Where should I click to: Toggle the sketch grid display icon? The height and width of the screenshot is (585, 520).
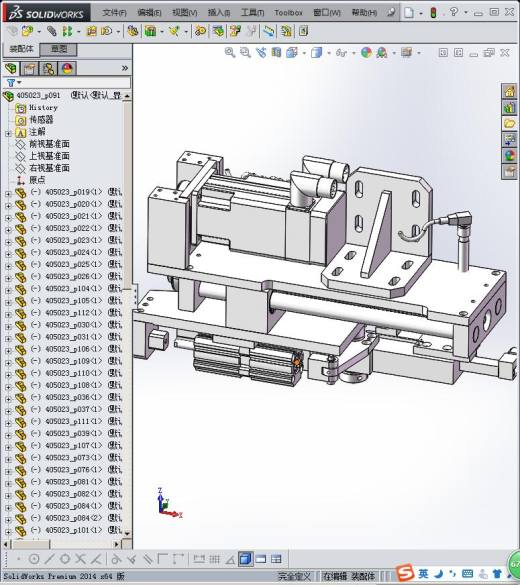coord(214,559)
